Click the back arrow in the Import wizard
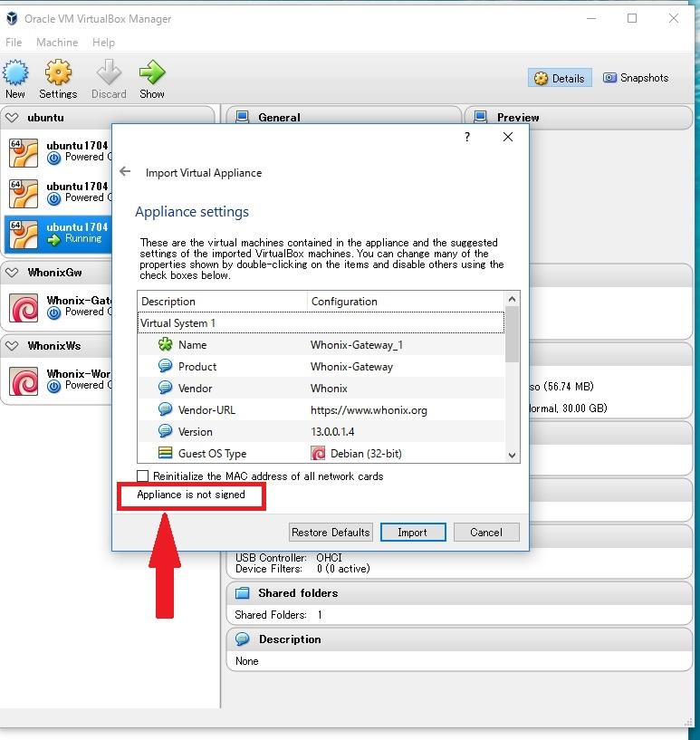 pyautogui.click(x=126, y=172)
